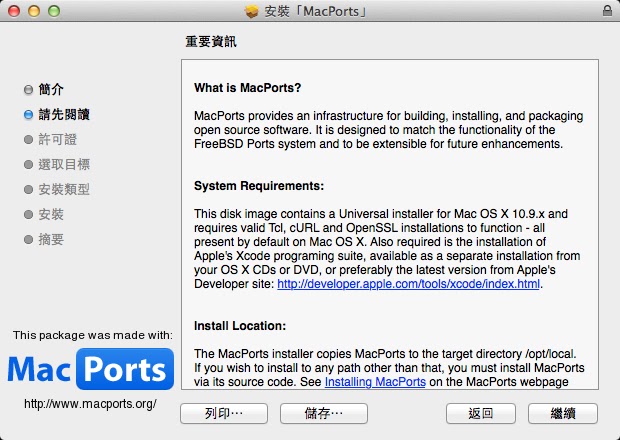Click the blue bullet next to 請先閱讀
The width and height of the screenshot is (620, 440).
[28, 115]
